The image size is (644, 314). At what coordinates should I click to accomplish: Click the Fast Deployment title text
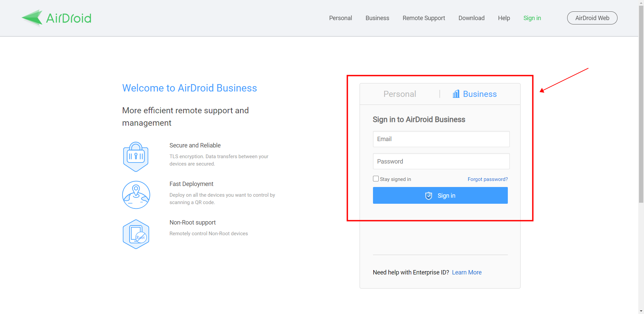191,184
